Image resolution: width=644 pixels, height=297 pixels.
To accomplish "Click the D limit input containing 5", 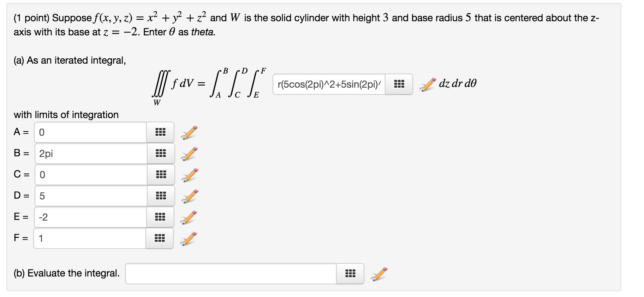I will coord(91,196).
